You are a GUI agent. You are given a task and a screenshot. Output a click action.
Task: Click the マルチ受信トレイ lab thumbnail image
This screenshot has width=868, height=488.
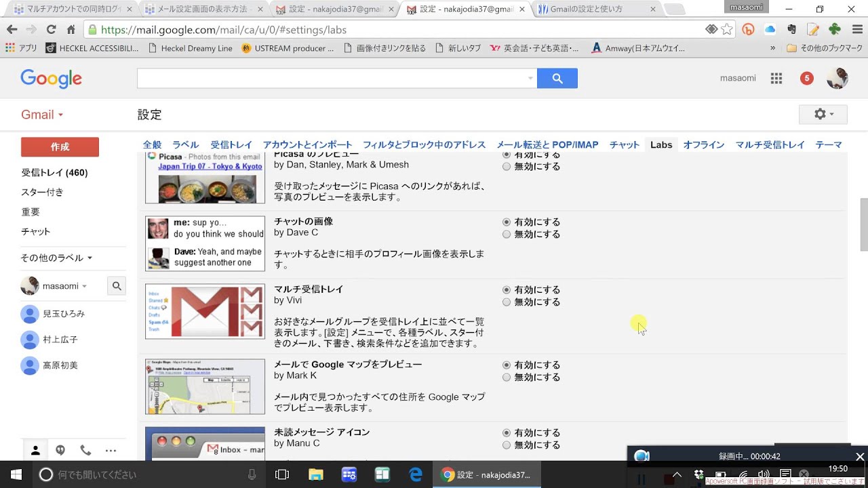pyautogui.click(x=205, y=312)
